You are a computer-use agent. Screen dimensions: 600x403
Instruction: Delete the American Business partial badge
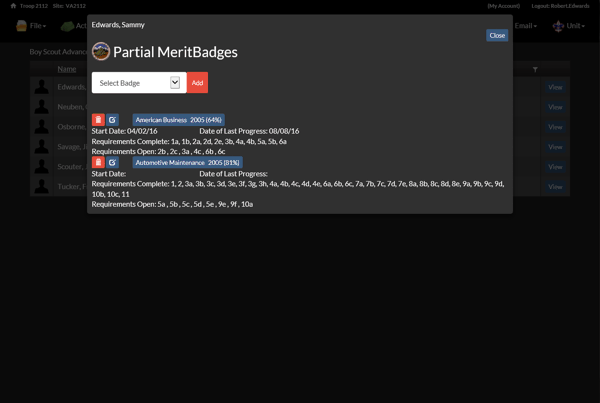[98, 120]
